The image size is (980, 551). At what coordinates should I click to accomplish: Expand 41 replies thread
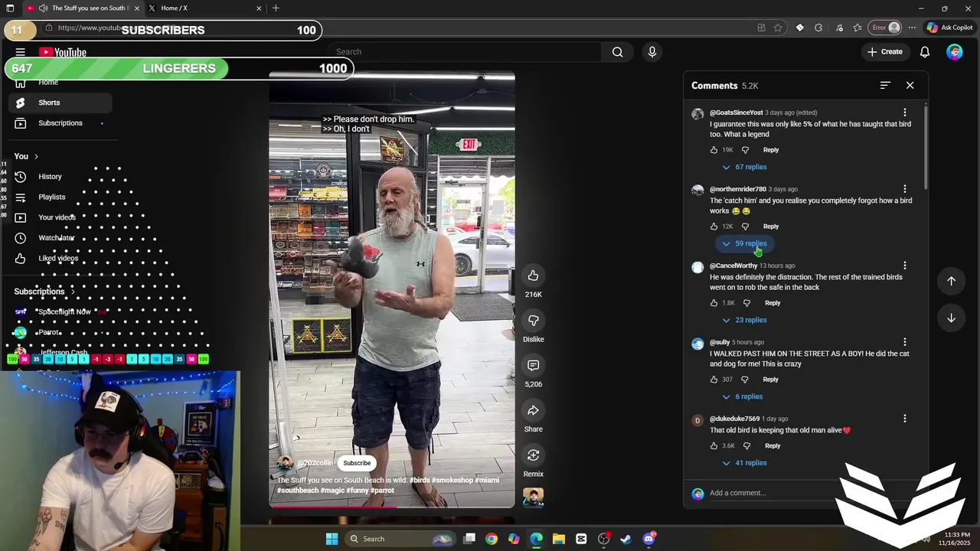click(x=744, y=463)
